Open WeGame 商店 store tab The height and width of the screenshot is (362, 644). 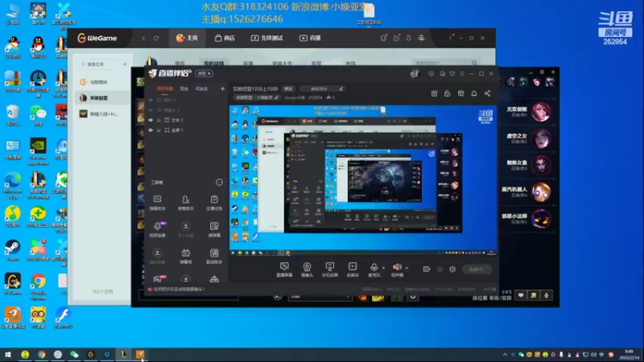[225, 38]
